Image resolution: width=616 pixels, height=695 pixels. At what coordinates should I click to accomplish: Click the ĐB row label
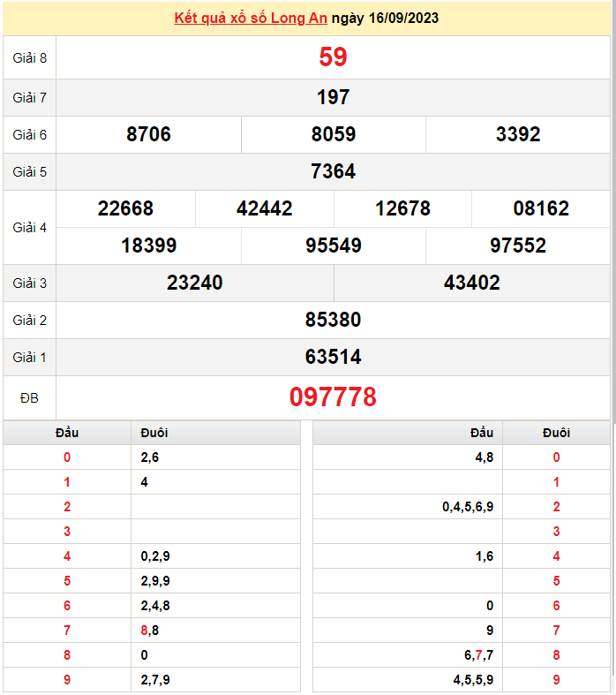30,398
